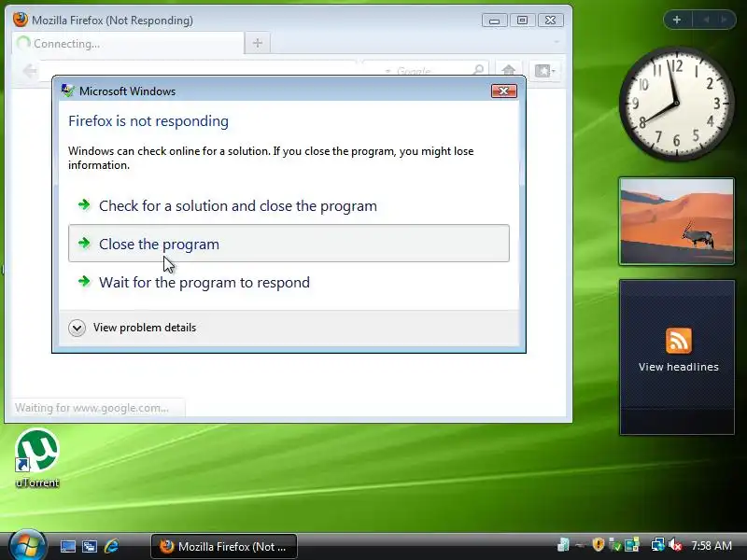Close the Microsoft Windows dialog
The image size is (747, 560).
coord(503,91)
